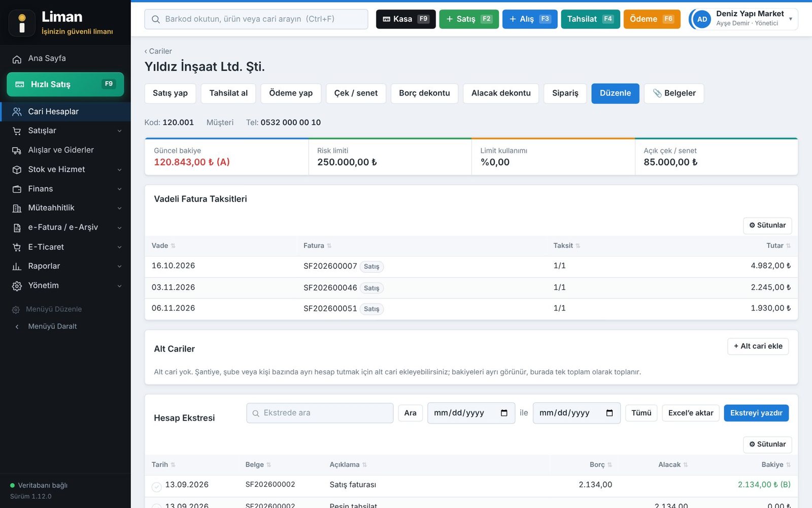812x508 pixels.
Task: Click the search magnifier icon in top bar
Action: [x=156, y=19]
